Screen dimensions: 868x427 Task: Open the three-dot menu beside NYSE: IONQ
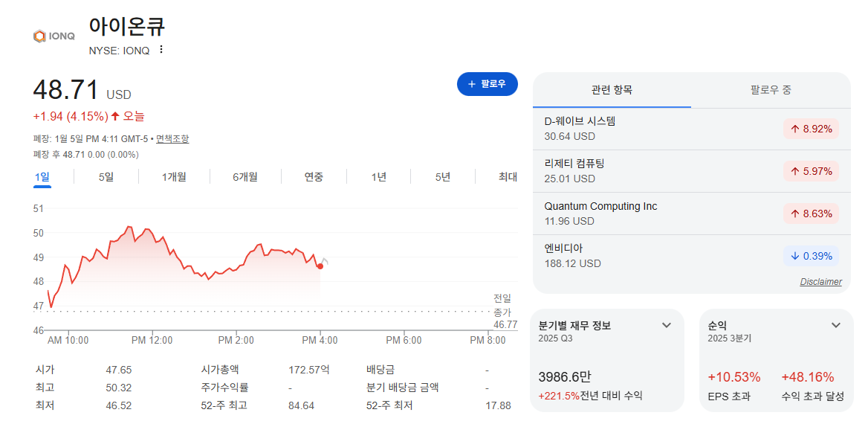[161, 50]
